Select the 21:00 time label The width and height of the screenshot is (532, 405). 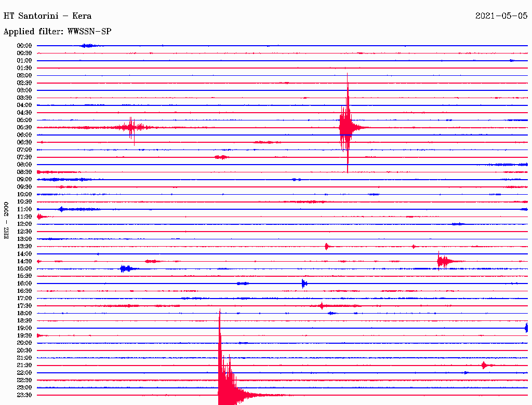24,358
